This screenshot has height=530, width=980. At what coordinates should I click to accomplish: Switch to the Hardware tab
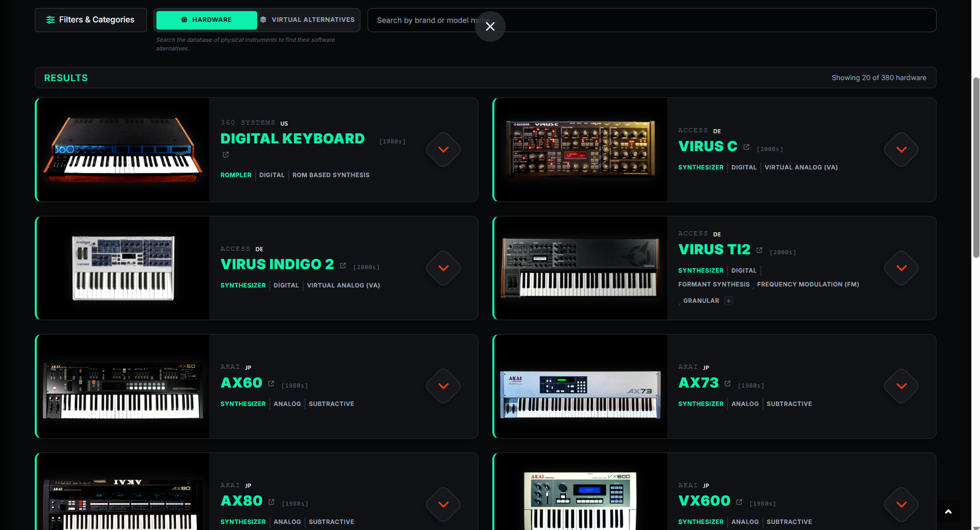tap(206, 20)
